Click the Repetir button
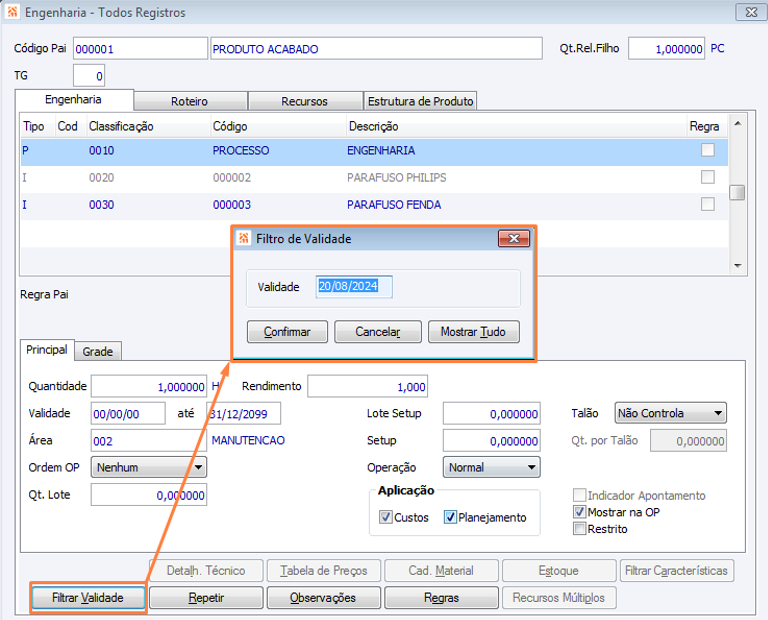Screen dimensions: 768x620 point(206,597)
